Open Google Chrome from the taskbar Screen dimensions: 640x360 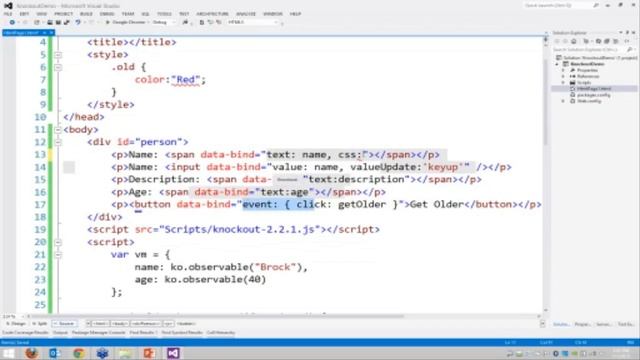coord(78,353)
